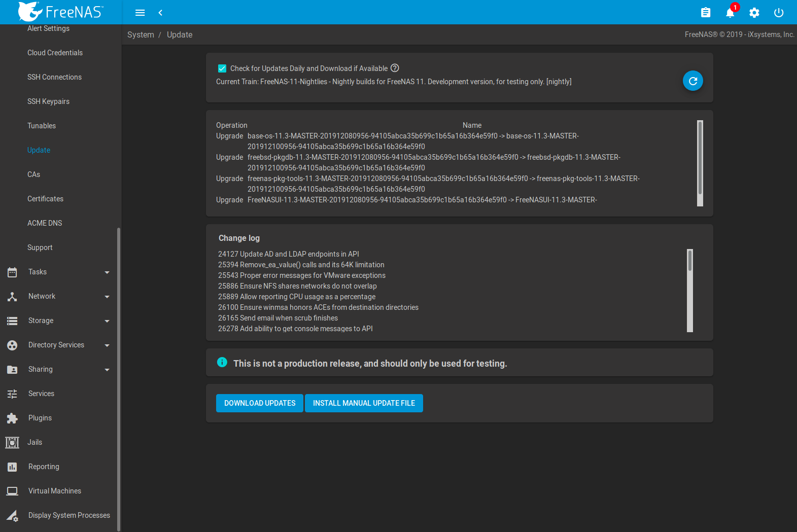Open Display System Processes

pyautogui.click(x=69, y=515)
